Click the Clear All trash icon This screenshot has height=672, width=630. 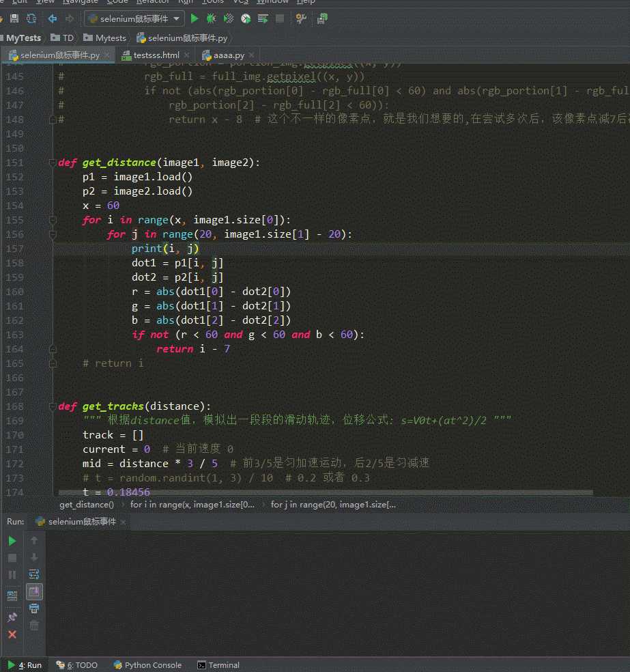(x=34, y=626)
